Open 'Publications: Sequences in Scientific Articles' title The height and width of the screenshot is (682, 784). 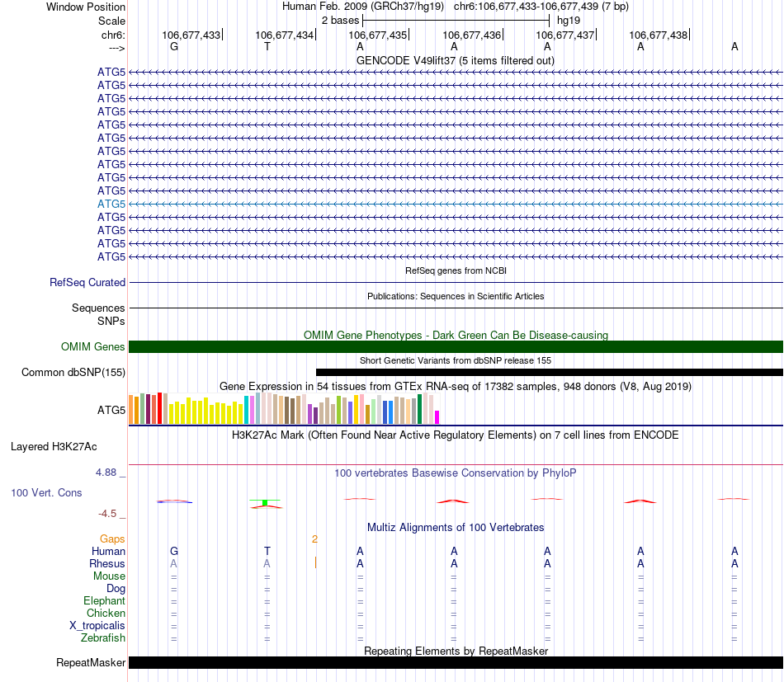tap(456, 296)
